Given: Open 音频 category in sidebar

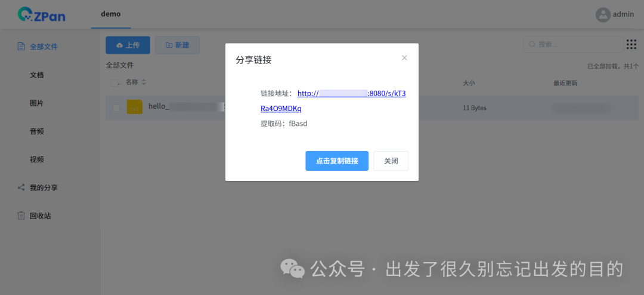Looking at the screenshot, I should [x=37, y=131].
